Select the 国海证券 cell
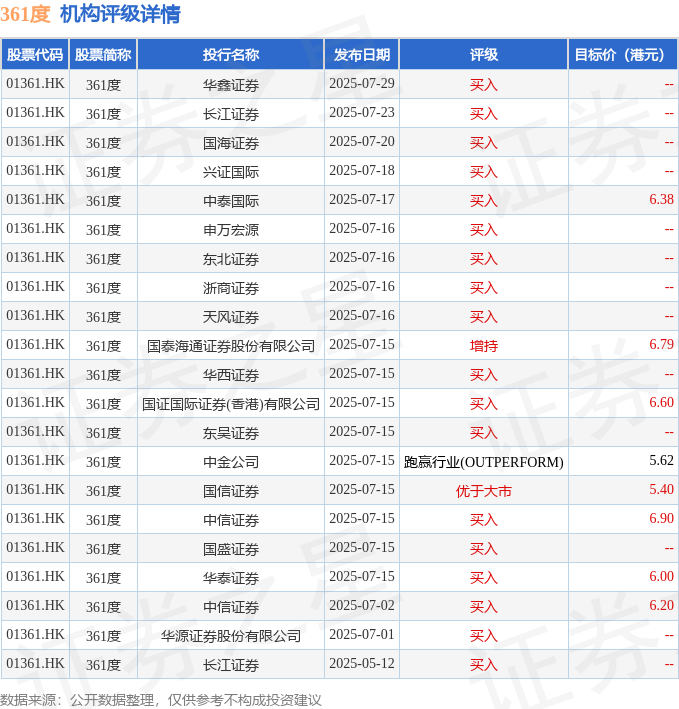This screenshot has height=709, width=679. tap(231, 143)
